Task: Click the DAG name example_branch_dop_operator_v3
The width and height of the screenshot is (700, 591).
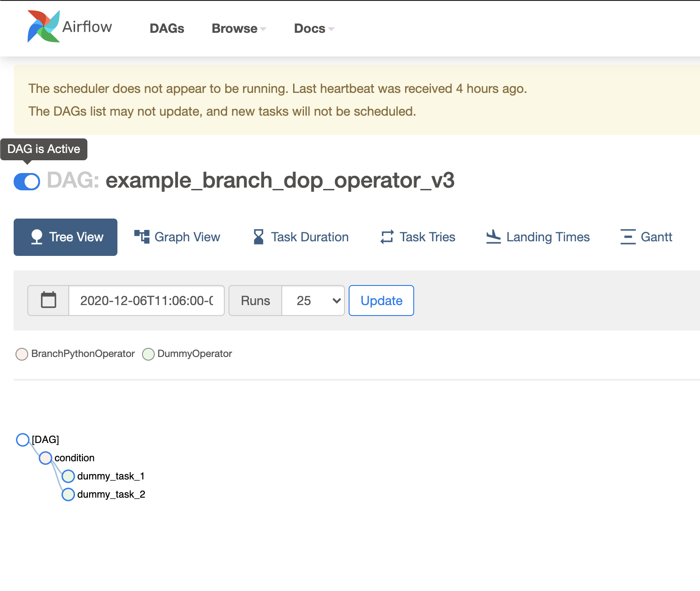Action: coord(280,181)
